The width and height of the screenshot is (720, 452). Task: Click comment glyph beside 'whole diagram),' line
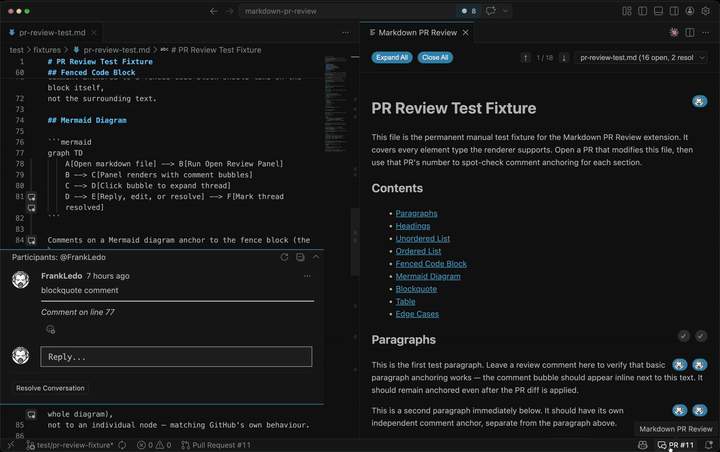click(31, 415)
